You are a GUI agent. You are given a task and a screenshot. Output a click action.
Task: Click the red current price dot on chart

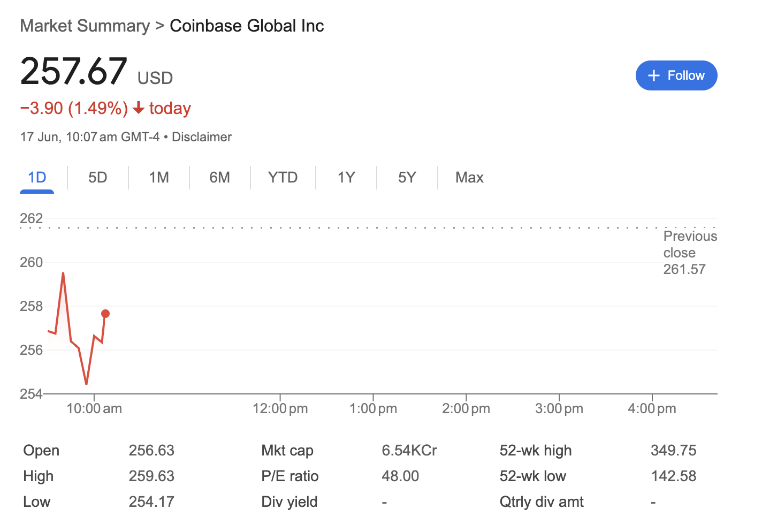click(x=105, y=314)
